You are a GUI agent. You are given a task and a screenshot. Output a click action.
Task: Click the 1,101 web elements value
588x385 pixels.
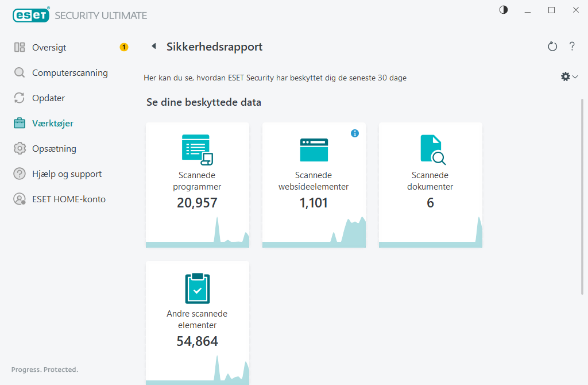click(314, 203)
